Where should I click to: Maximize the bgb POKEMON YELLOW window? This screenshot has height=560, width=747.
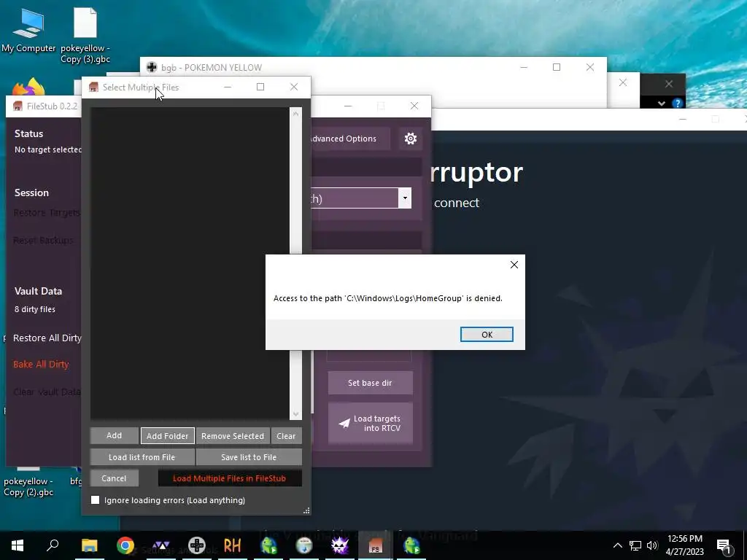pos(557,67)
